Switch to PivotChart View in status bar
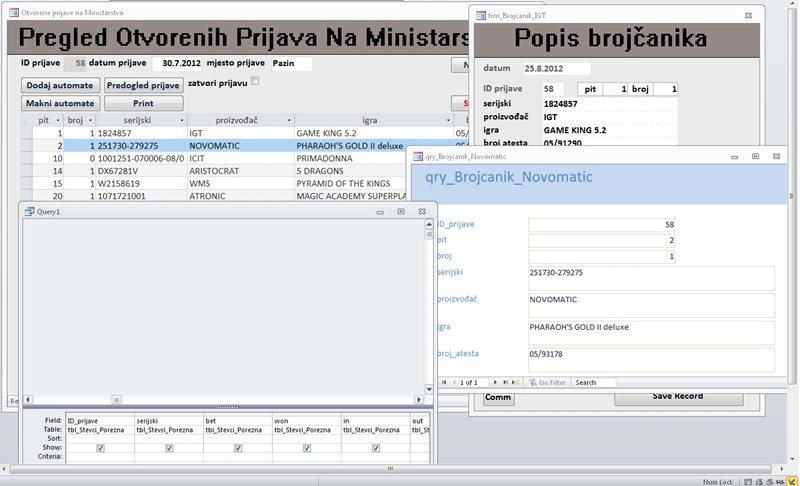Image resolution: width=800 pixels, height=486 pixels. (x=769, y=482)
